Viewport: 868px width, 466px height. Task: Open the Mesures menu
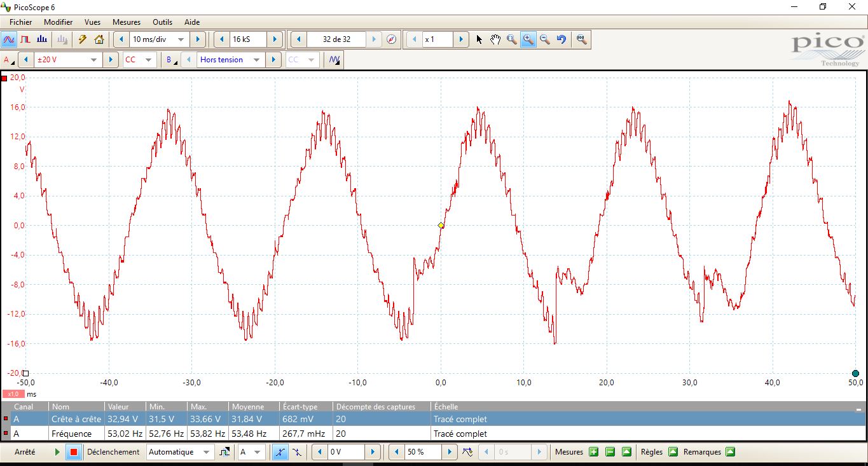[x=126, y=22]
